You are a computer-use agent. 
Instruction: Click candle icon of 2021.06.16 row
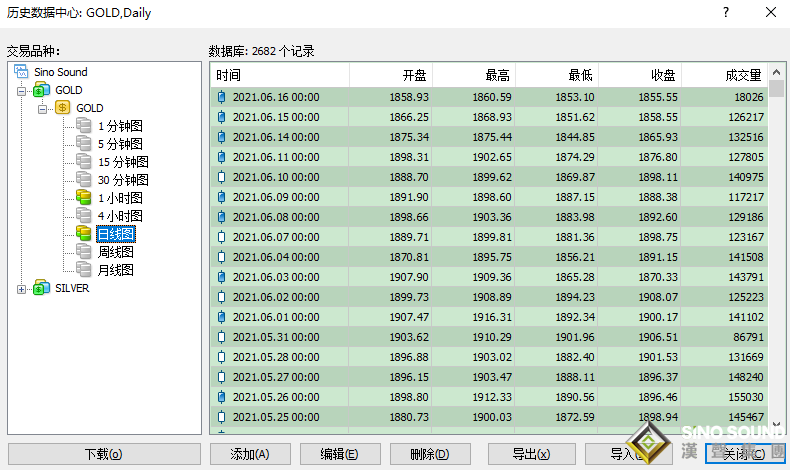(x=221, y=97)
